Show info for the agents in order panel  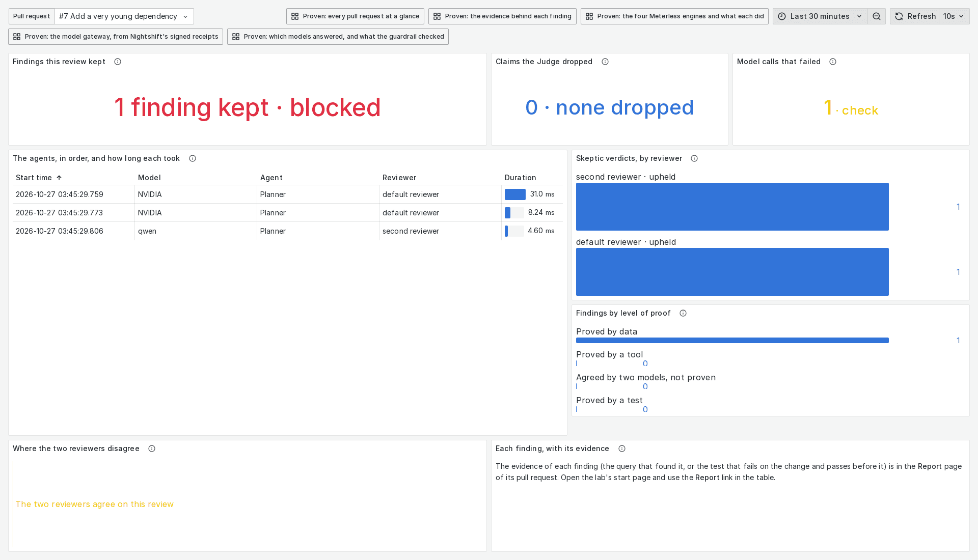pyautogui.click(x=193, y=158)
